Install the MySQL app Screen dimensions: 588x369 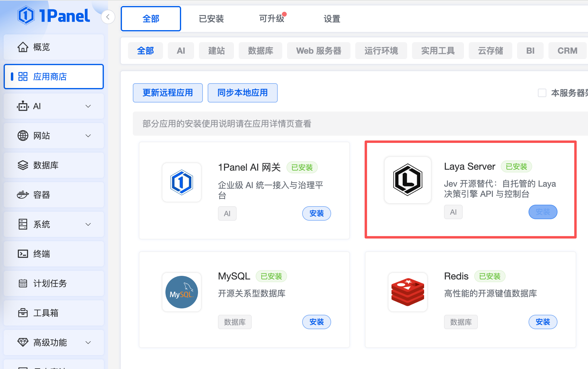click(317, 322)
